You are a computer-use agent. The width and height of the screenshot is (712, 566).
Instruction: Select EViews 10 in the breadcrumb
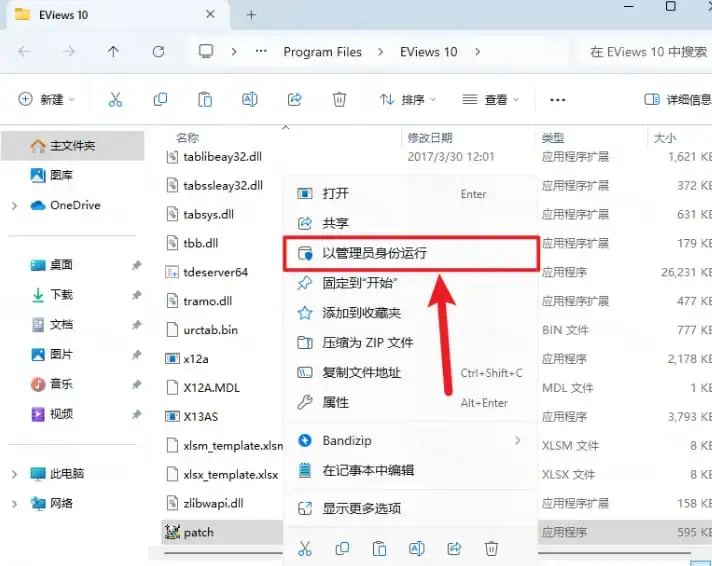[428, 52]
